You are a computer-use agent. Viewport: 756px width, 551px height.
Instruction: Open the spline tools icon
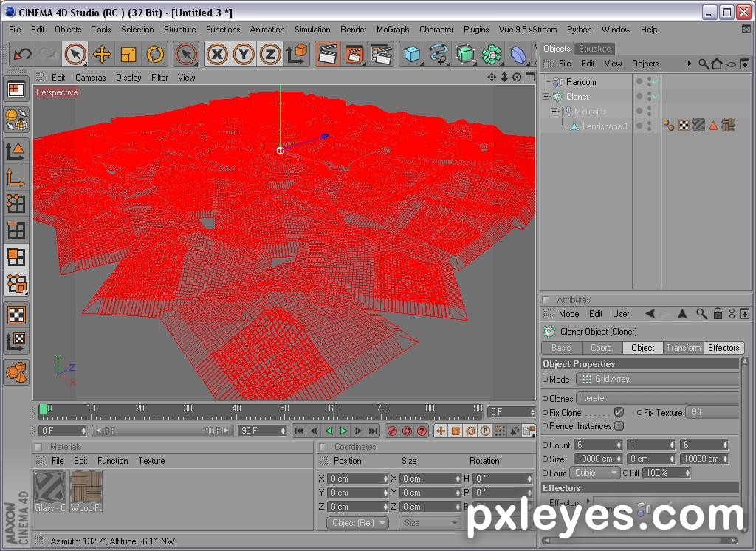point(439,54)
